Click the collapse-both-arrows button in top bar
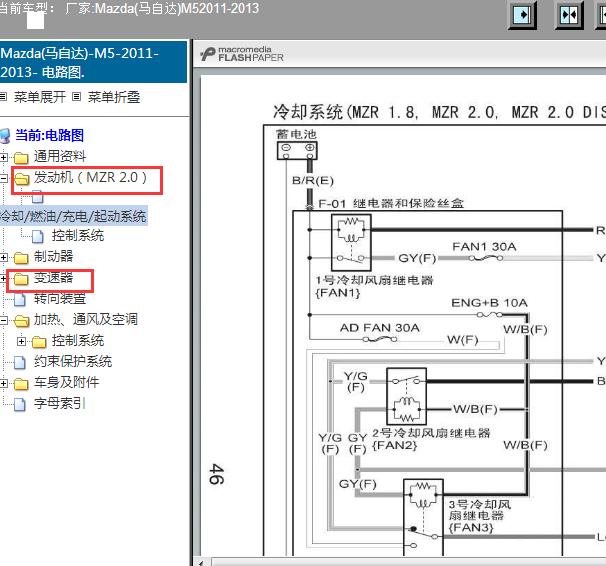 (569, 15)
